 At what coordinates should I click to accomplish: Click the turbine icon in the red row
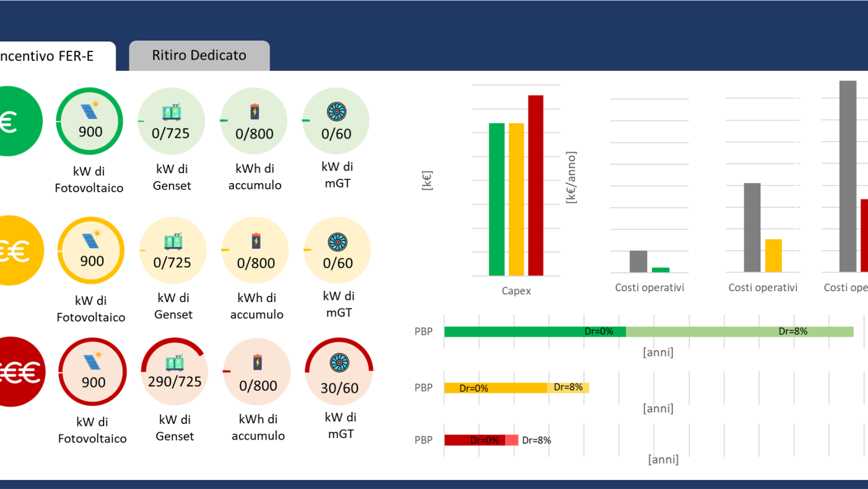coord(339,363)
